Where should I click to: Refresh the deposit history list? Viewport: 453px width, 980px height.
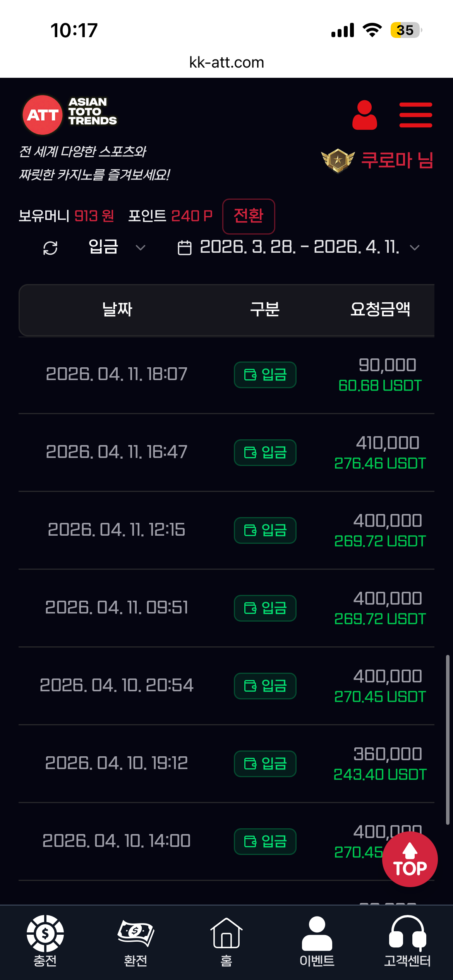coord(50,248)
